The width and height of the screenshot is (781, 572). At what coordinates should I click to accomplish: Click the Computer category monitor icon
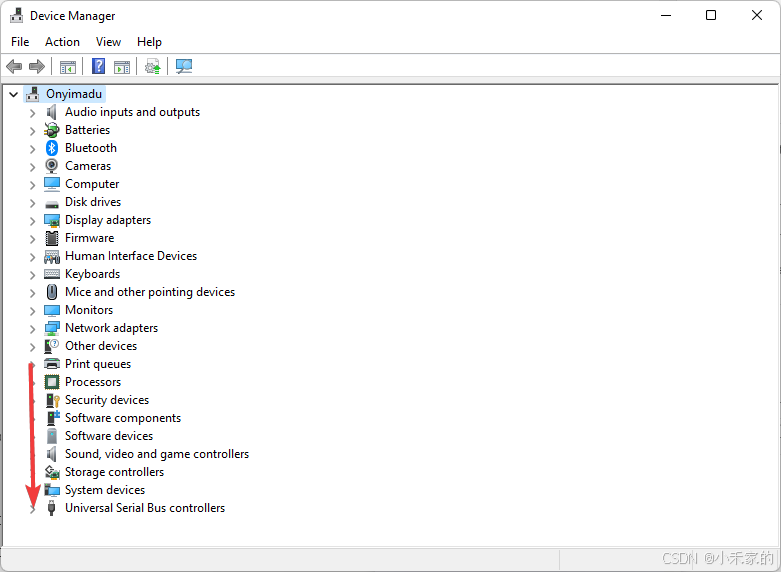pos(52,184)
